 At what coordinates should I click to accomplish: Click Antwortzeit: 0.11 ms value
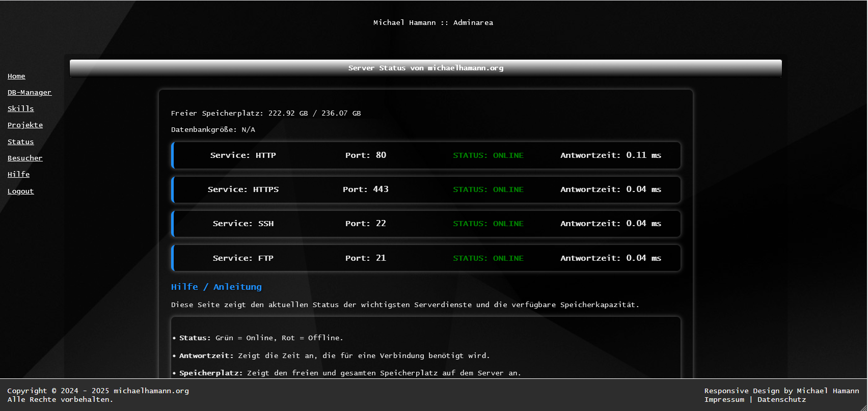click(611, 155)
